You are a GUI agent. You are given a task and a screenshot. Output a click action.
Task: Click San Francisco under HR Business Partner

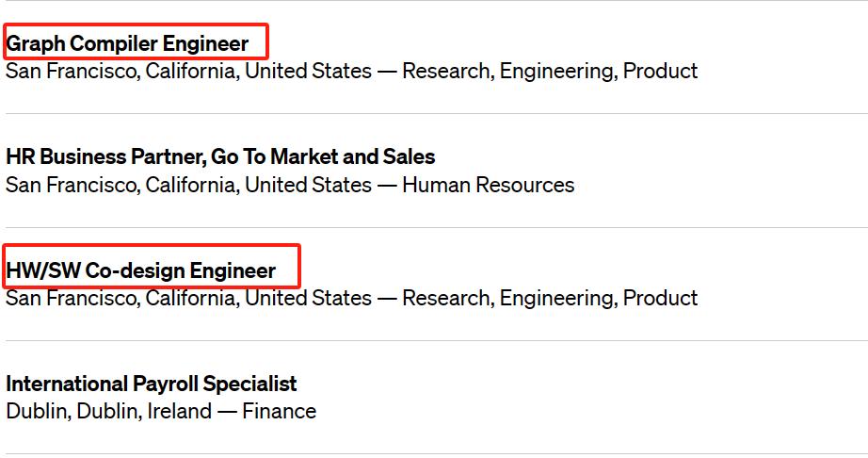72,185
